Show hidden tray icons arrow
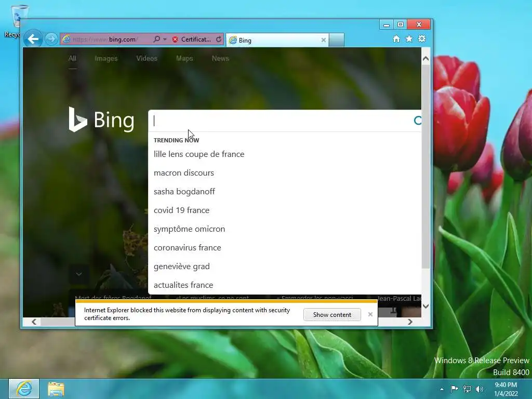 [x=442, y=389]
